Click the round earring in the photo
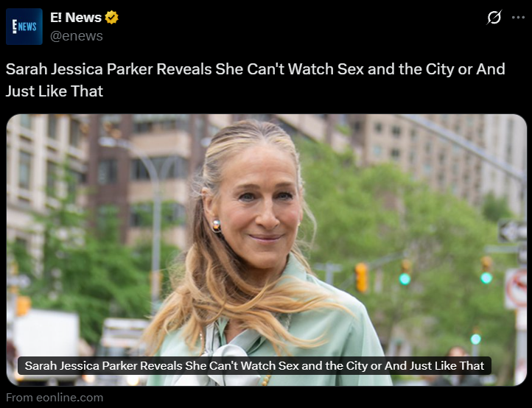Screen dimensions: 532x408 click(x=216, y=225)
